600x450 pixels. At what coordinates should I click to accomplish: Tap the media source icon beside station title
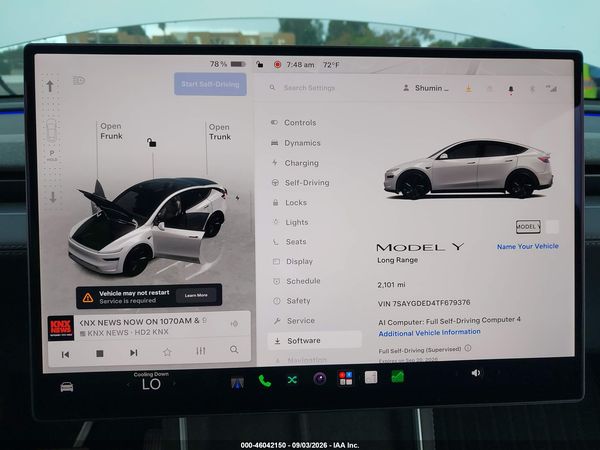point(234,324)
